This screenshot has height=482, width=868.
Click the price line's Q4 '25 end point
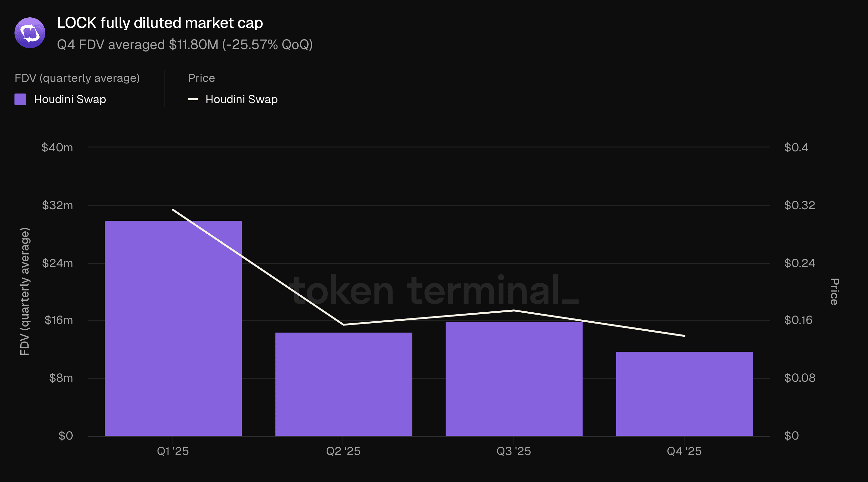(x=684, y=336)
